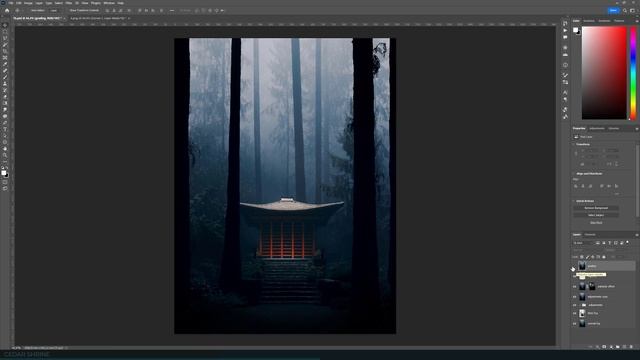Click the Filter for type layers 'T' icon
This screenshot has height=360, width=640.
click(x=610, y=243)
